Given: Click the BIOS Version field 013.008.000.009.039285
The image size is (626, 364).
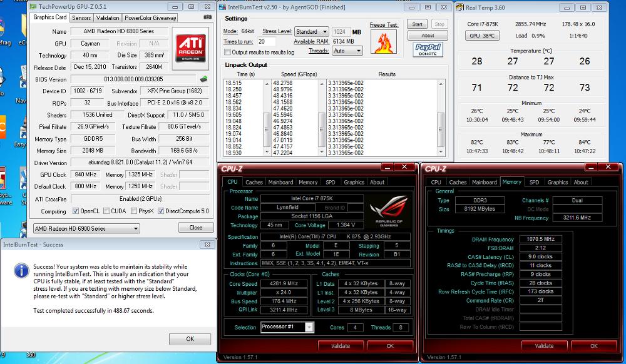Looking at the screenshot, I should 133,79.
